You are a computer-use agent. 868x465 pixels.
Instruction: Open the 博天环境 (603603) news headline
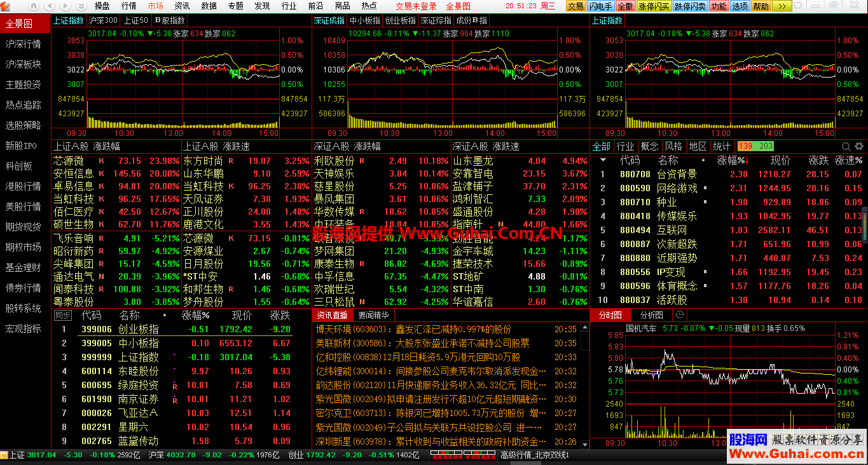(413, 329)
